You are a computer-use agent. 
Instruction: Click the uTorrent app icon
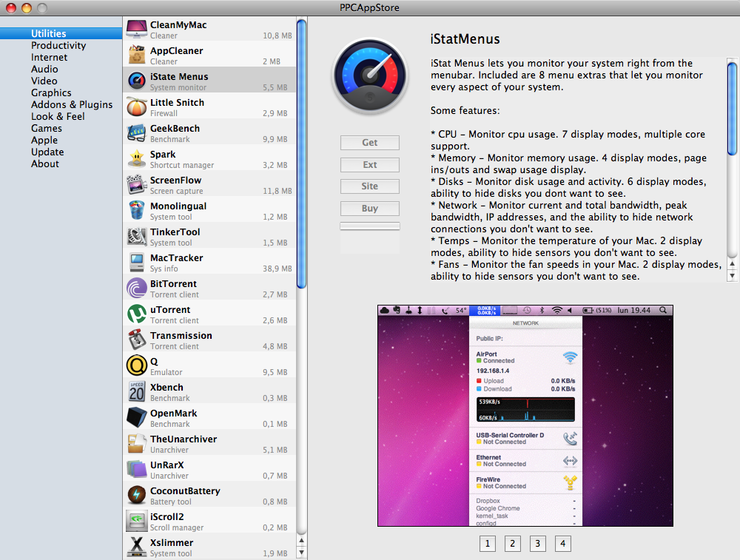[x=137, y=314]
